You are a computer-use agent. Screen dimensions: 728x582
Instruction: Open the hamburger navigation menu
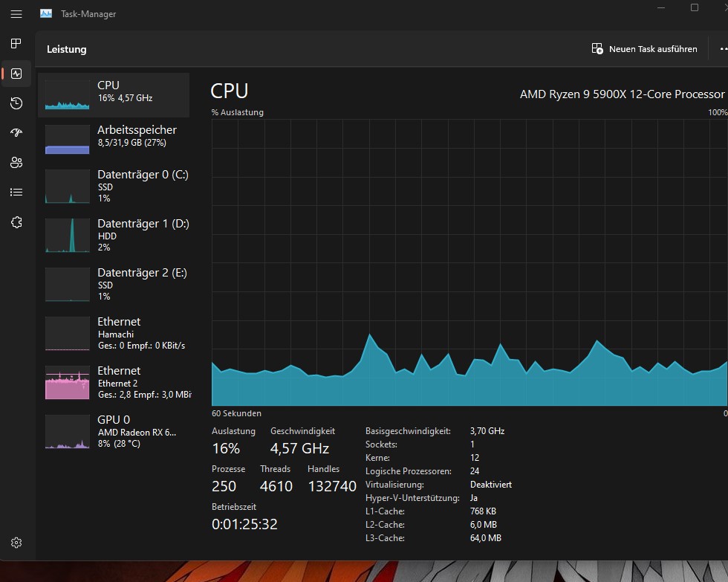(16, 14)
